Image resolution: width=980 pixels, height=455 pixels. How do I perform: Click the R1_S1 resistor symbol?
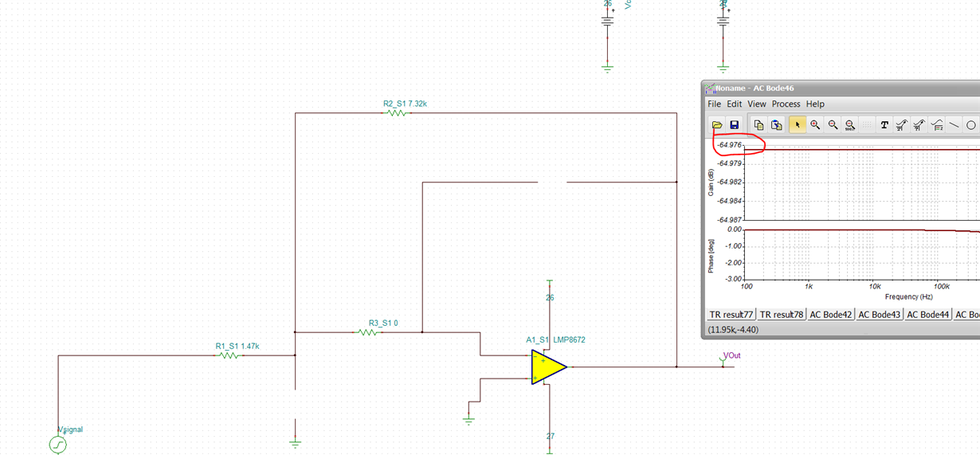[229, 355]
